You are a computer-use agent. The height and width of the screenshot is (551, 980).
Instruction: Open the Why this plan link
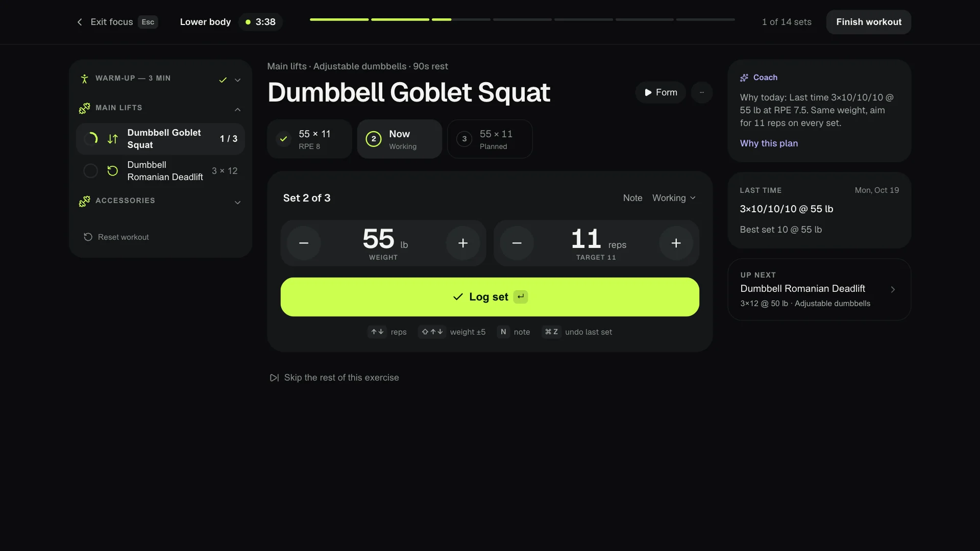(x=769, y=143)
